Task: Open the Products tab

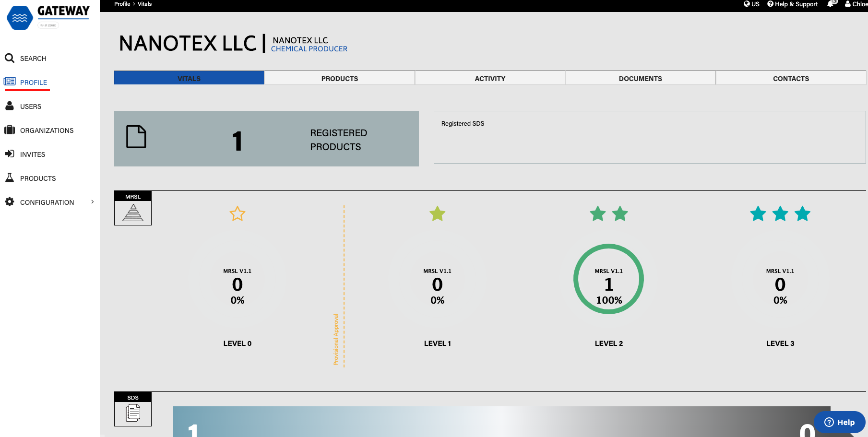Action: (x=340, y=78)
